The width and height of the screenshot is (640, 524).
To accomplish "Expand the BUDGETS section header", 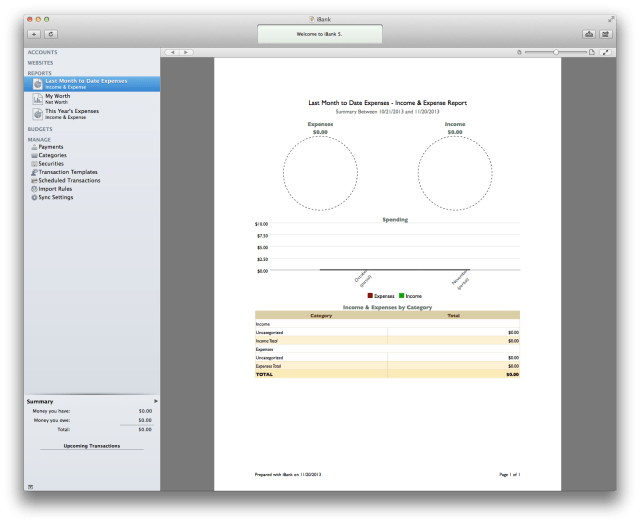I will [x=40, y=129].
